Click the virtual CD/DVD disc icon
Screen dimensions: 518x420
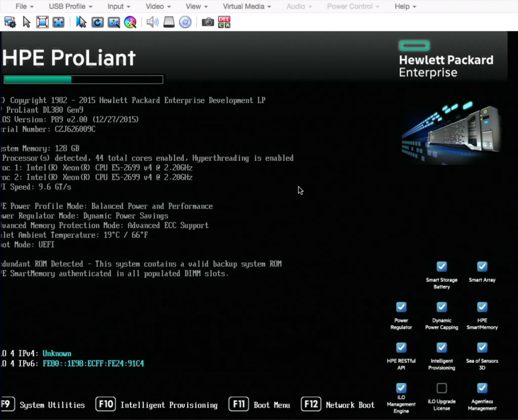point(185,22)
